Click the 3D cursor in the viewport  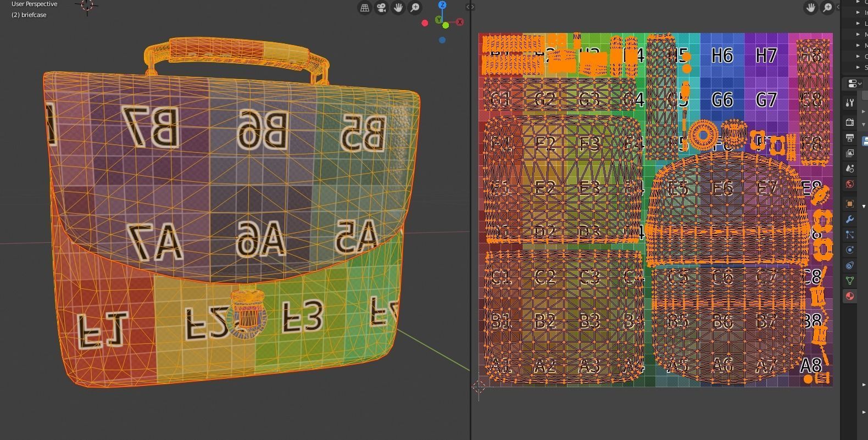[87, 5]
